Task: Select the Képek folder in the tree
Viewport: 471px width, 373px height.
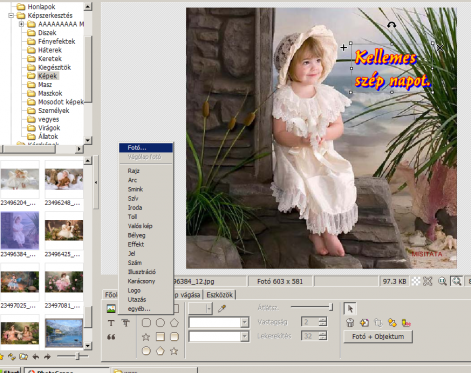Action: click(47, 76)
